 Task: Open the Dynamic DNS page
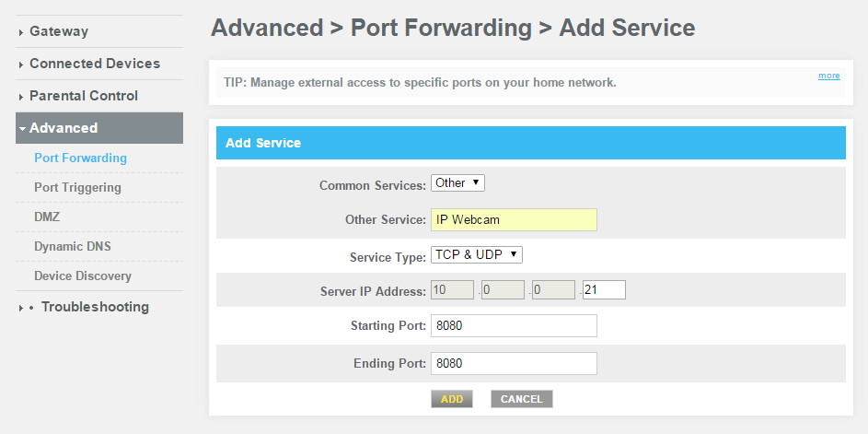coord(73,246)
